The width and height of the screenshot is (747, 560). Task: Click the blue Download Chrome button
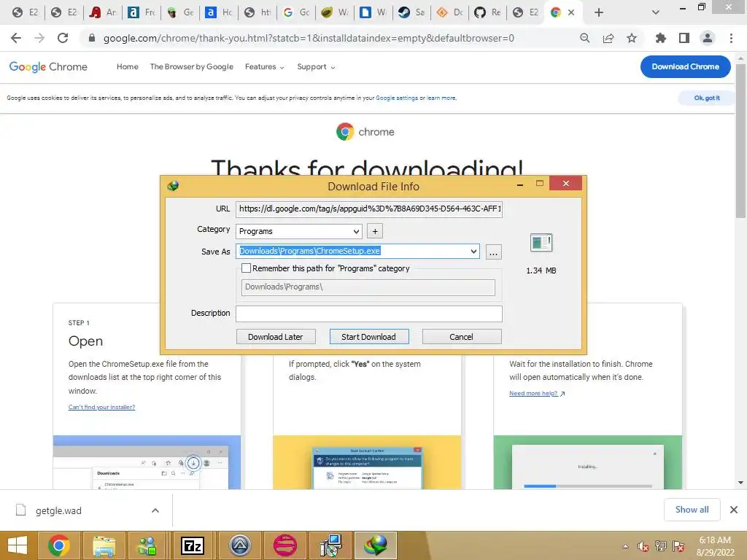(x=685, y=66)
